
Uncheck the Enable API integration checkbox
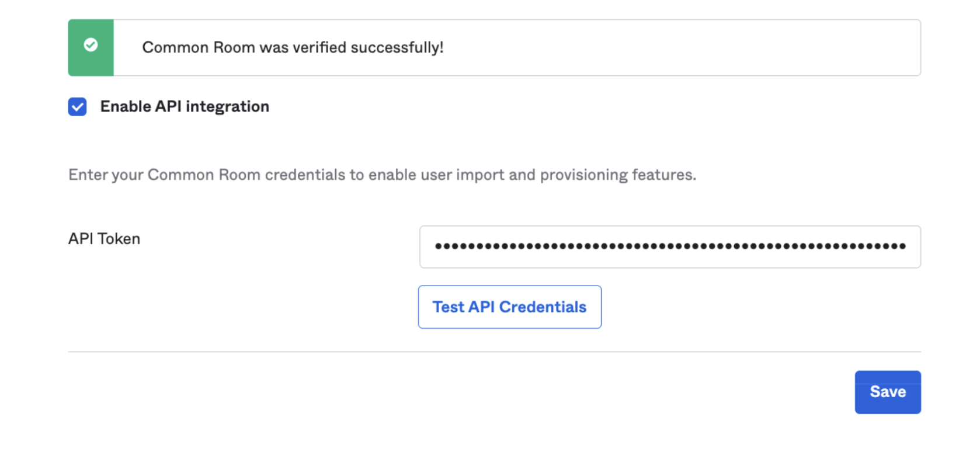coord(77,107)
